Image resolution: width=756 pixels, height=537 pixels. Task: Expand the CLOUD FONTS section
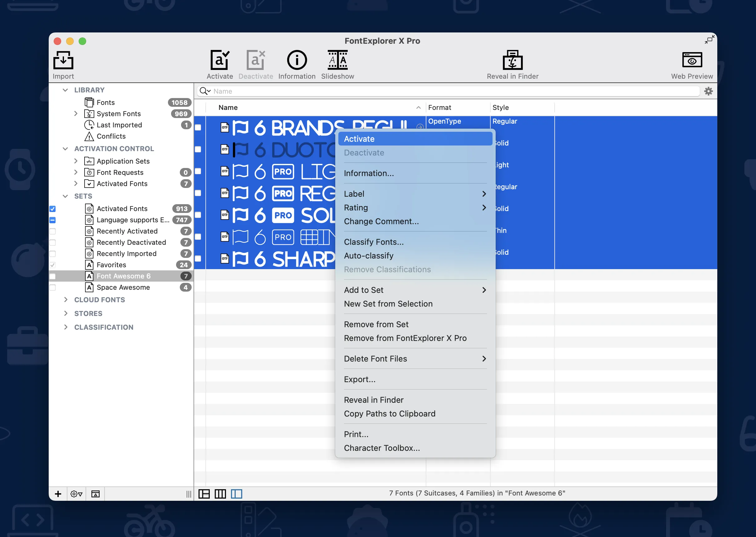(65, 300)
